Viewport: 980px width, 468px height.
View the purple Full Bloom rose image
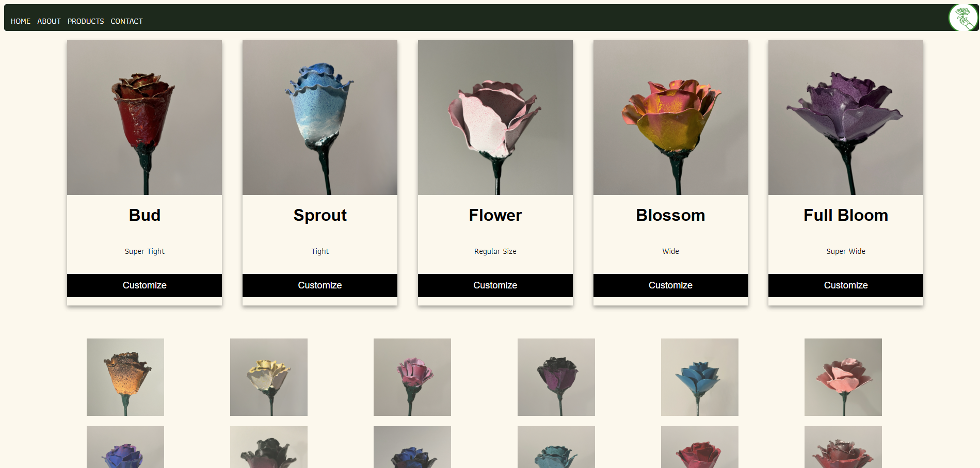pos(845,118)
